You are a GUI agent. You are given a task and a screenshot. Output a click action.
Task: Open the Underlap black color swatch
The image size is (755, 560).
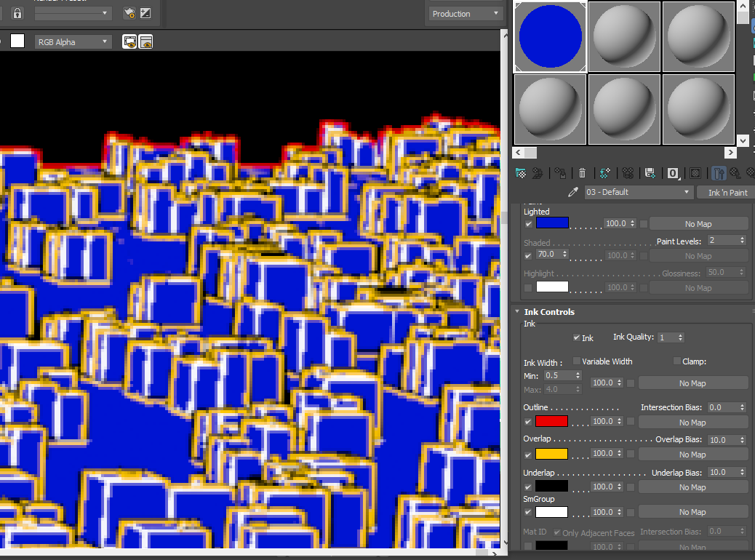[x=552, y=487]
